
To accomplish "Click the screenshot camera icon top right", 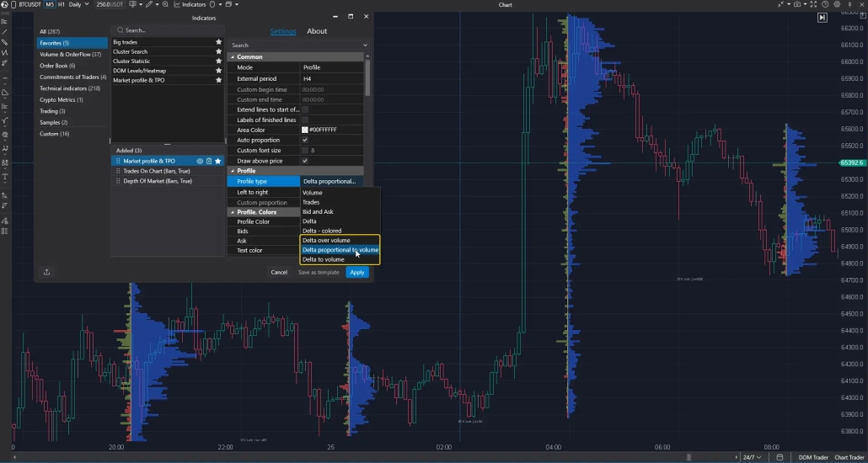I will click(797, 4).
